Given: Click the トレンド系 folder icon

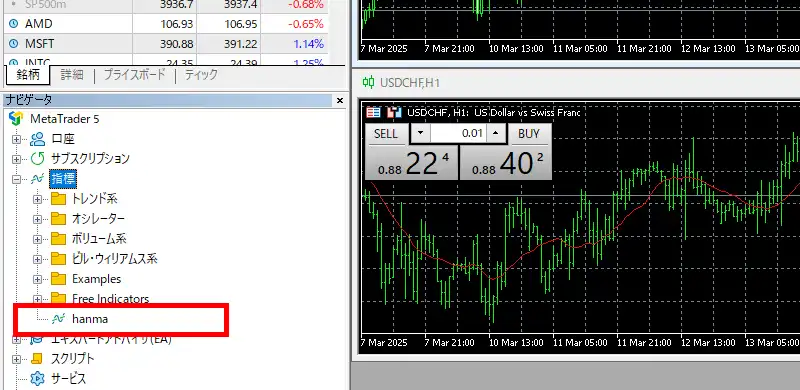Looking at the screenshot, I should click(x=59, y=199).
